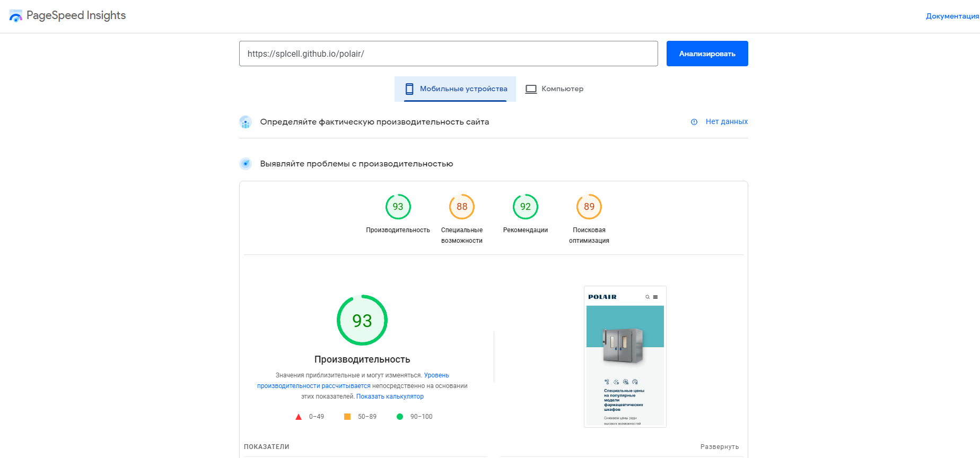980x458 pixels.
Task: Open the Документация link
Action: 952,16
